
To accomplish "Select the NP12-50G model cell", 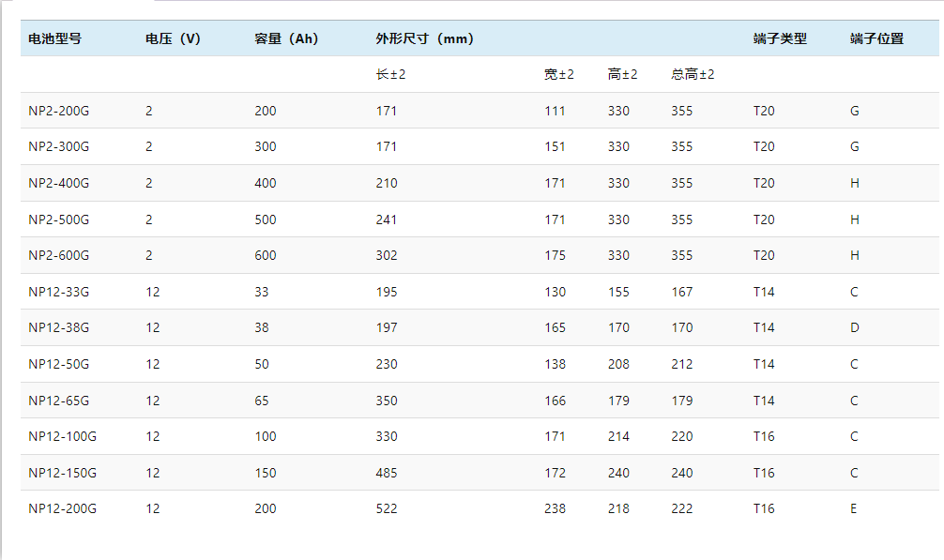I will point(58,364).
